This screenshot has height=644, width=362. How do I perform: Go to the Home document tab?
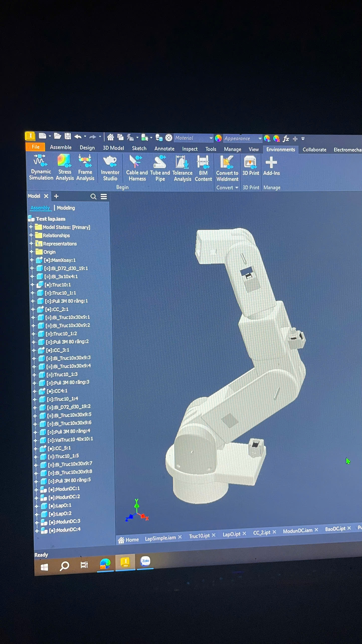128,540
